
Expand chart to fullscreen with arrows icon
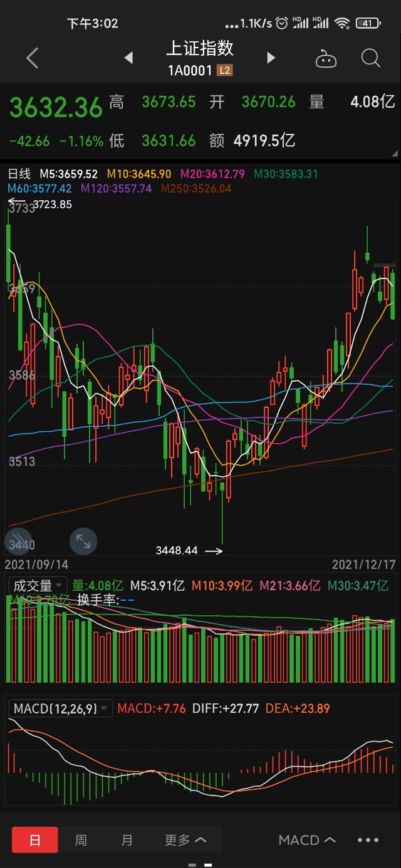(x=83, y=541)
